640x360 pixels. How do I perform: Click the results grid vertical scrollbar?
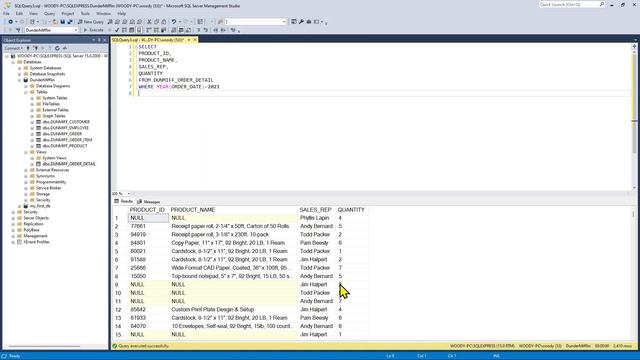click(x=634, y=273)
